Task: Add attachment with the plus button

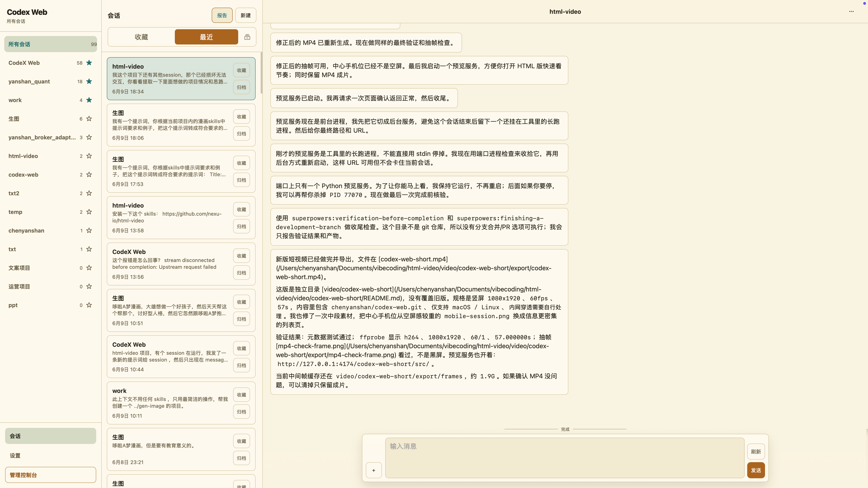Action: [374, 470]
